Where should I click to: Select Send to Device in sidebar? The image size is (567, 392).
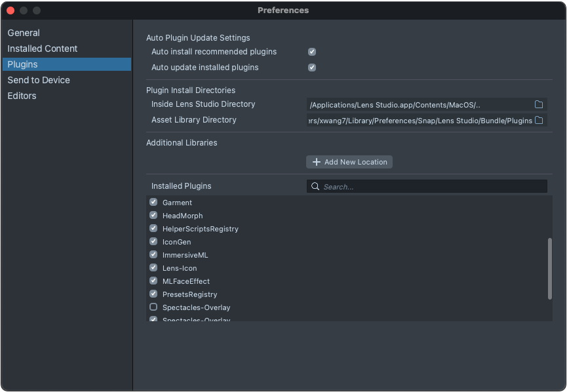click(x=39, y=80)
